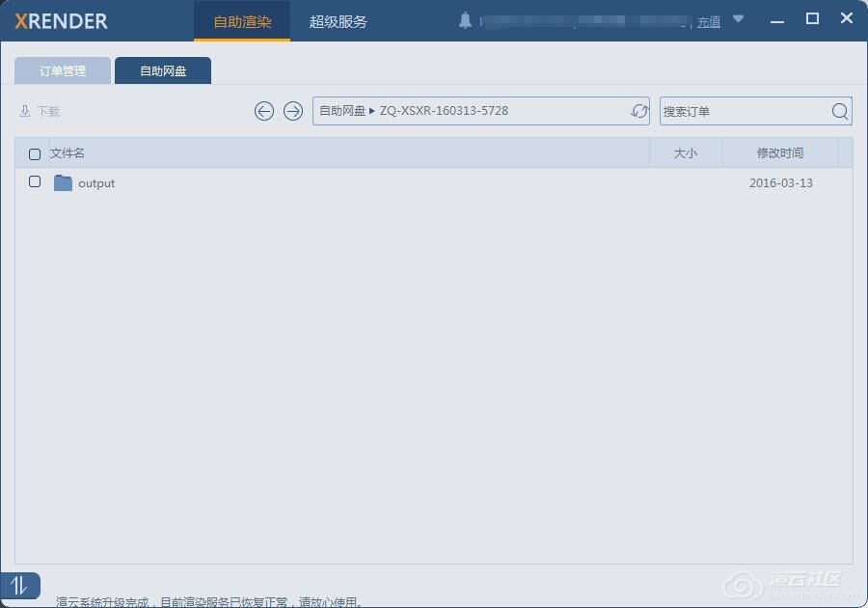Check the box for output folder
This screenshot has width=868, height=608.
point(35,181)
